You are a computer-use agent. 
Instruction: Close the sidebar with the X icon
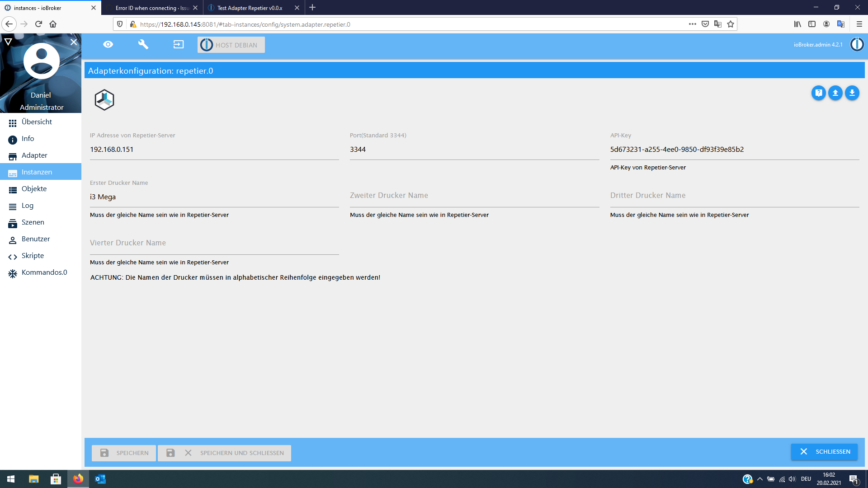pyautogui.click(x=74, y=42)
